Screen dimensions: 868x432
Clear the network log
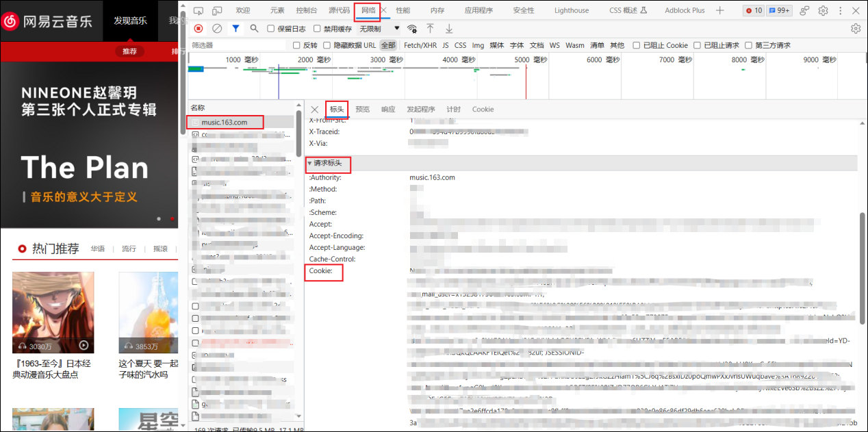(x=217, y=29)
